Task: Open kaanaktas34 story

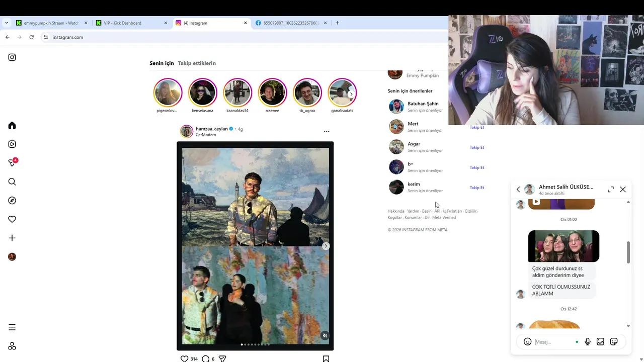Action: (x=237, y=93)
